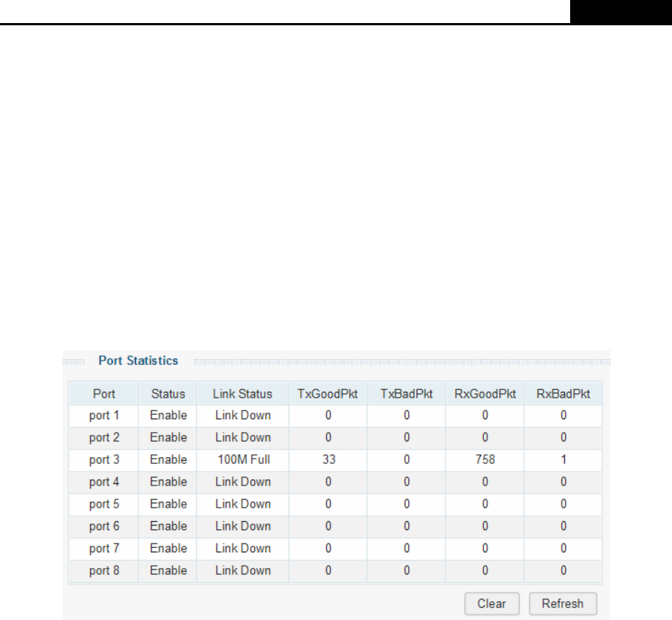Click TxBadPkt value 0 in port 3 row
Screen dimensions: 672x620
407,459
